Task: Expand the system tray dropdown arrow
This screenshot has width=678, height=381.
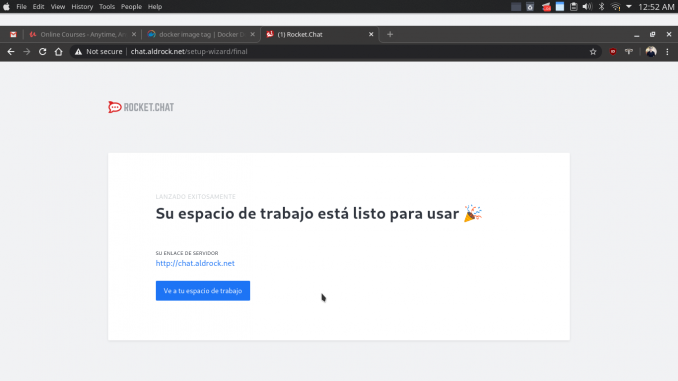Action: 629,6
